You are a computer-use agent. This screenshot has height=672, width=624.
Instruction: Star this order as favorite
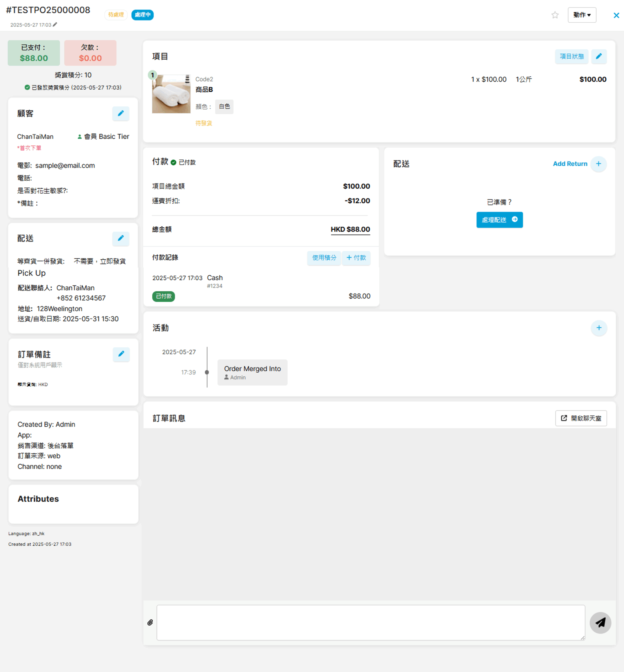click(555, 15)
